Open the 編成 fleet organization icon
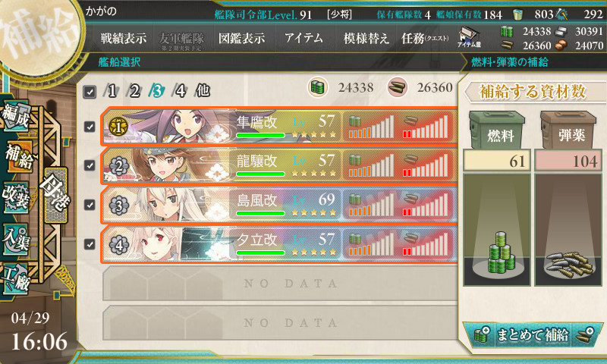The image size is (607, 364). pyautogui.click(x=16, y=116)
